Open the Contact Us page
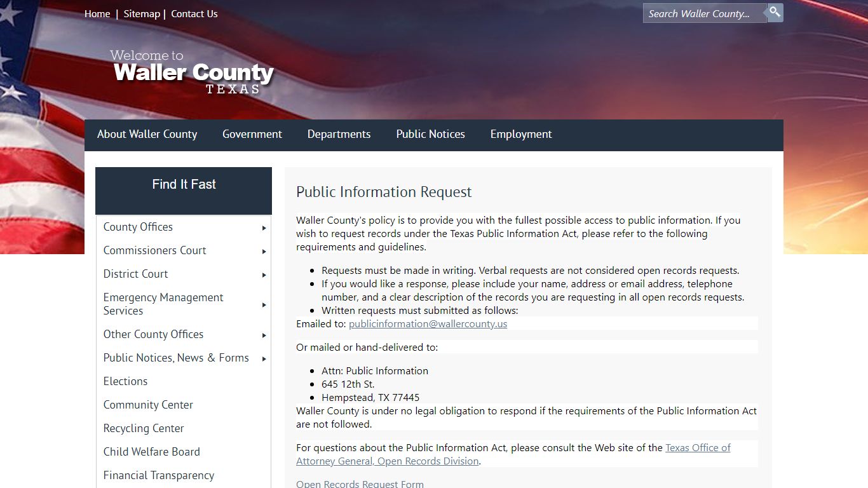868x488 pixels. [194, 13]
